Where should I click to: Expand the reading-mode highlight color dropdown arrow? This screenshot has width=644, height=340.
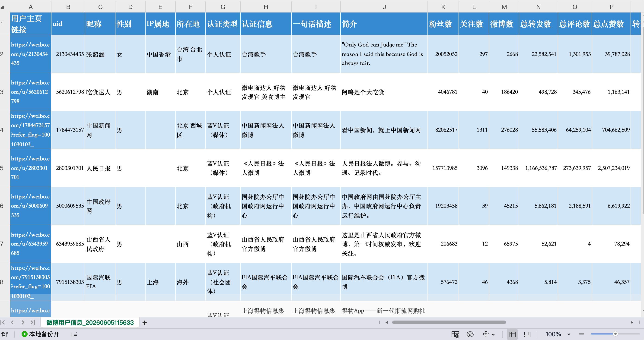(493, 334)
